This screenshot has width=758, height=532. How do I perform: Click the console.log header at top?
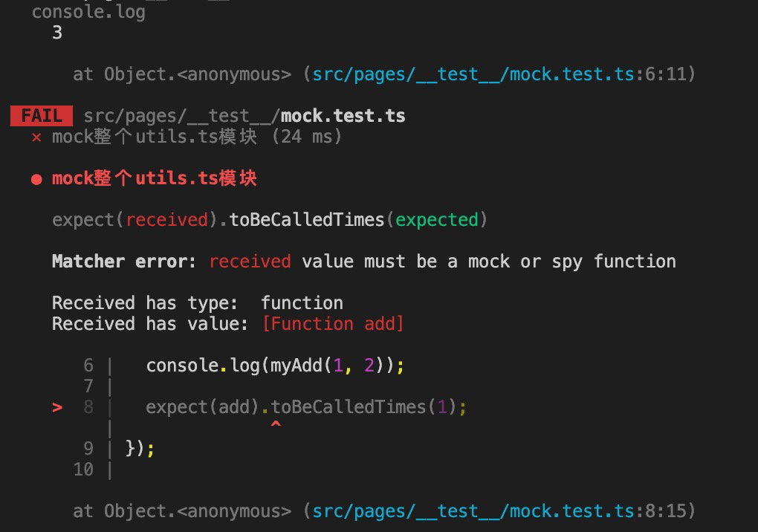88,12
